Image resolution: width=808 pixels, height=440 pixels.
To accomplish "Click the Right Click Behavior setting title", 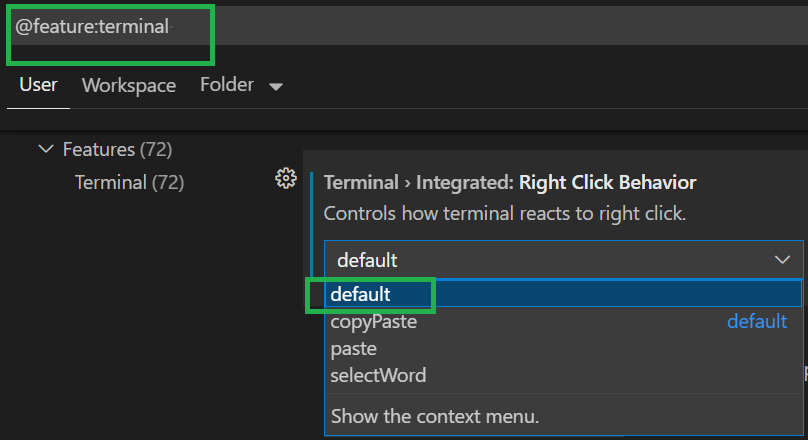I will pos(510,182).
